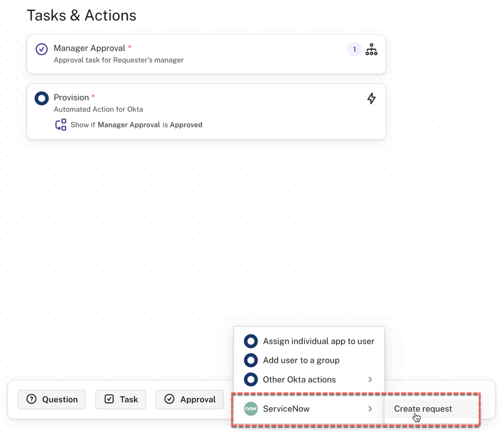
Task: Open the Provision automated action title
Action: click(71, 98)
